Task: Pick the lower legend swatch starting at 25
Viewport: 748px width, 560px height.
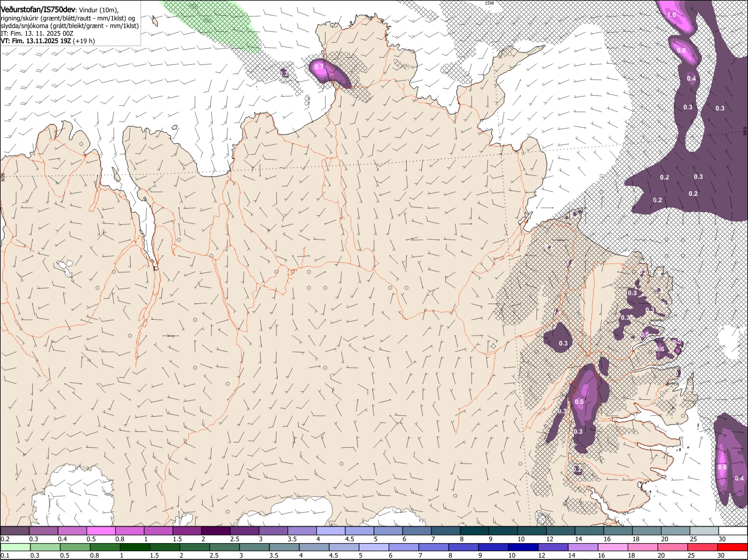Action: pos(703,547)
